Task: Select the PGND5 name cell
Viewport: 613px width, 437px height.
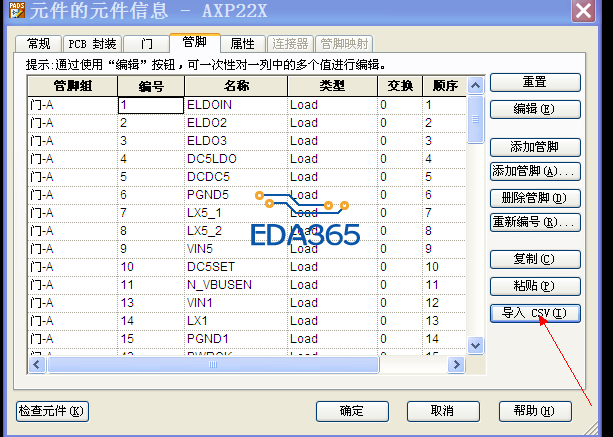Action: (x=236, y=195)
